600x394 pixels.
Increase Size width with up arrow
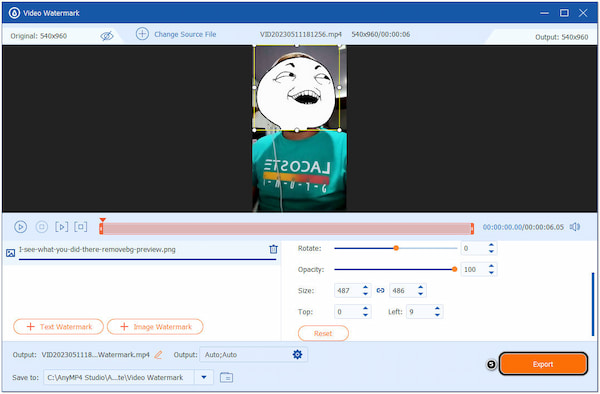click(x=365, y=287)
